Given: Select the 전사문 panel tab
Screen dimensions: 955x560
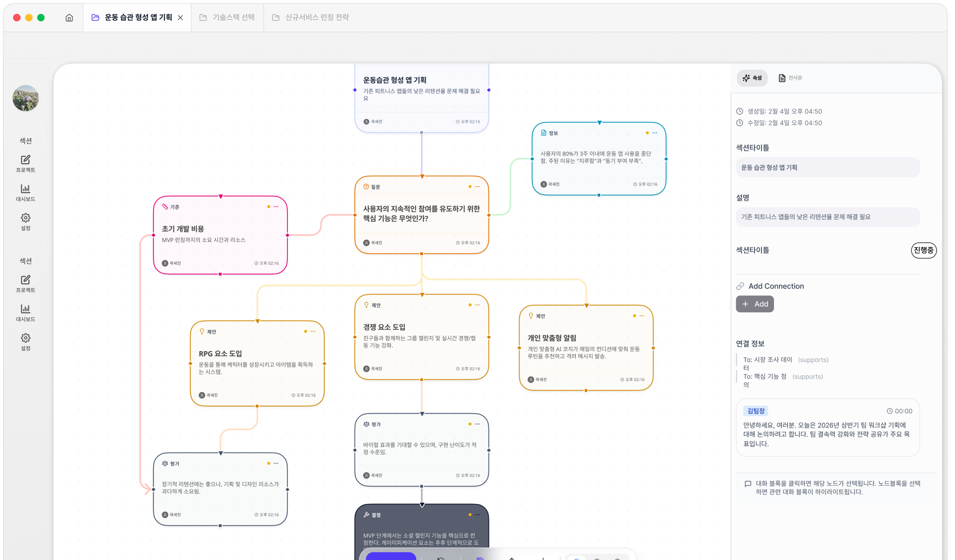Looking at the screenshot, I should click(x=790, y=78).
